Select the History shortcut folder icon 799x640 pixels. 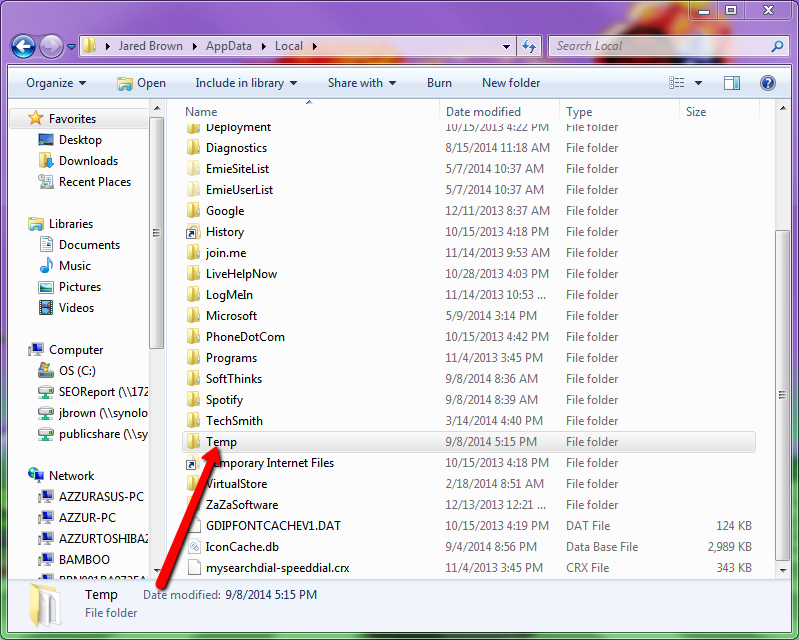193,232
